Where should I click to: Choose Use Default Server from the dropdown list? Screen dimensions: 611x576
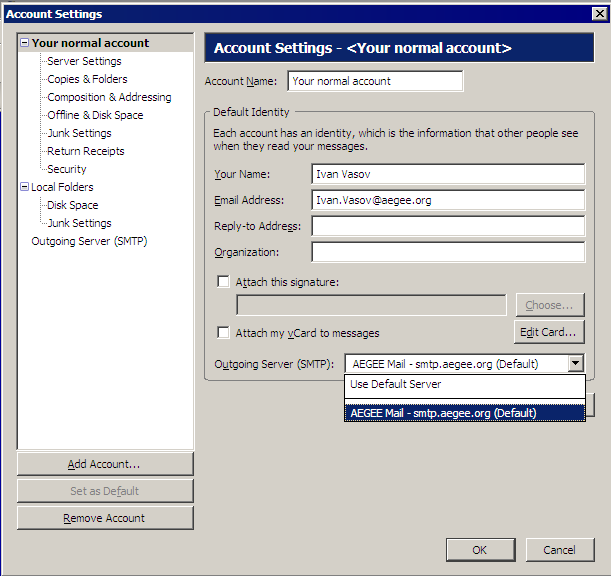pyautogui.click(x=465, y=385)
